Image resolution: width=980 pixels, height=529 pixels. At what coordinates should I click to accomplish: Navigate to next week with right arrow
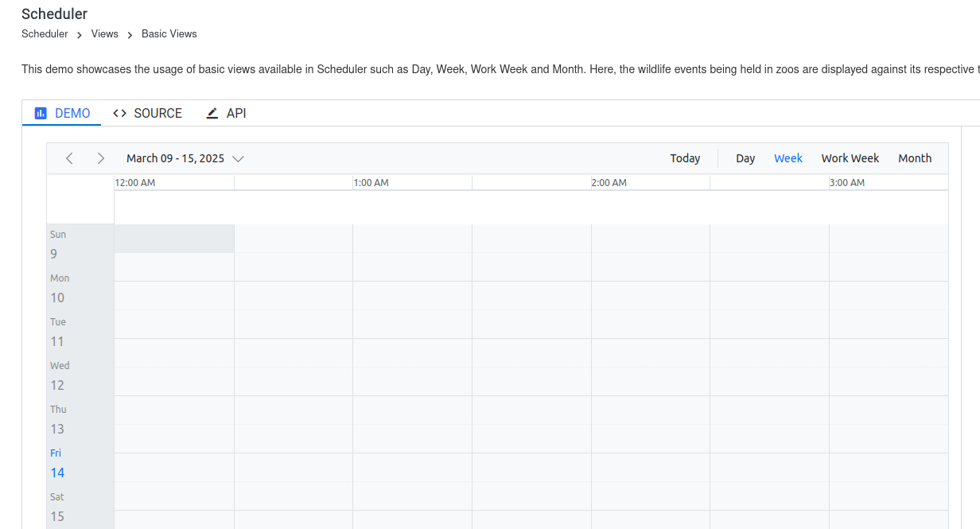coord(101,158)
